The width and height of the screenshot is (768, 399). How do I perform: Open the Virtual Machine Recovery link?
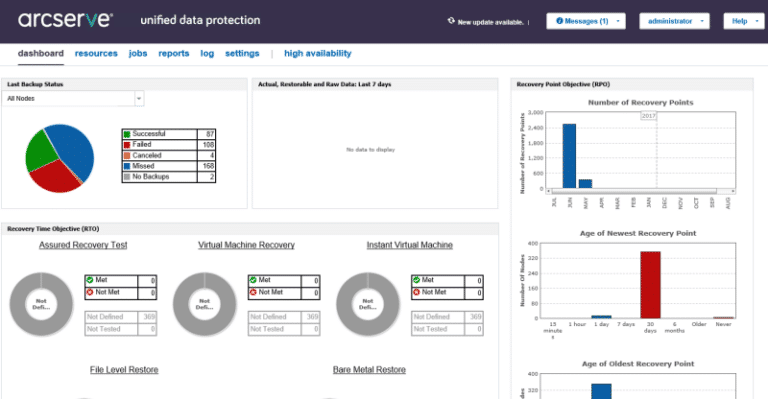[x=246, y=245]
